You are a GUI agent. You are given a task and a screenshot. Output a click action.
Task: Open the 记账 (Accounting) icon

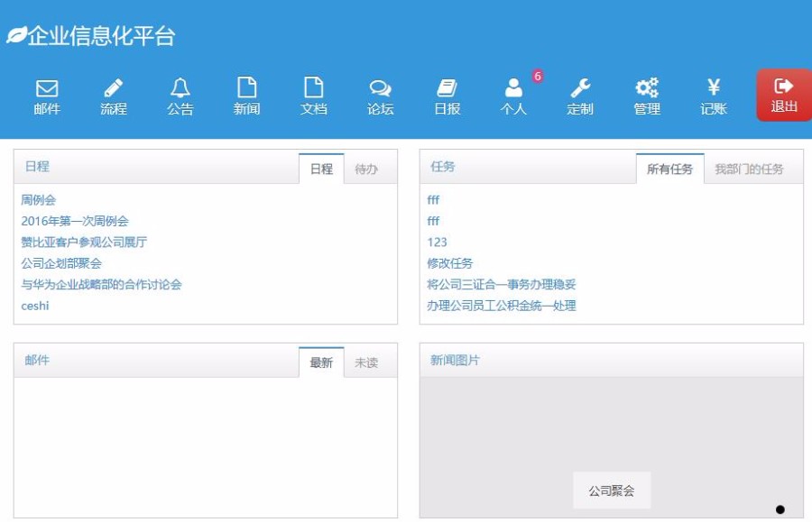[x=714, y=96]
